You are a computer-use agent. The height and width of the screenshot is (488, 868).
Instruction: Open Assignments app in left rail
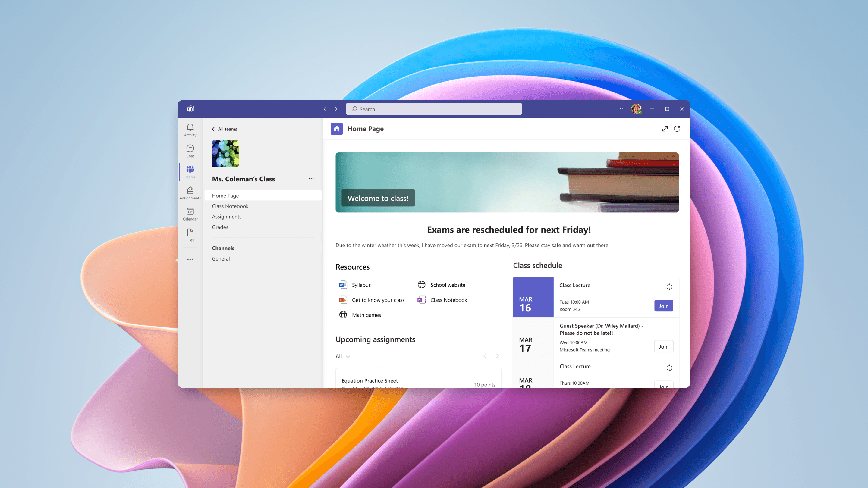coord(190,193)
